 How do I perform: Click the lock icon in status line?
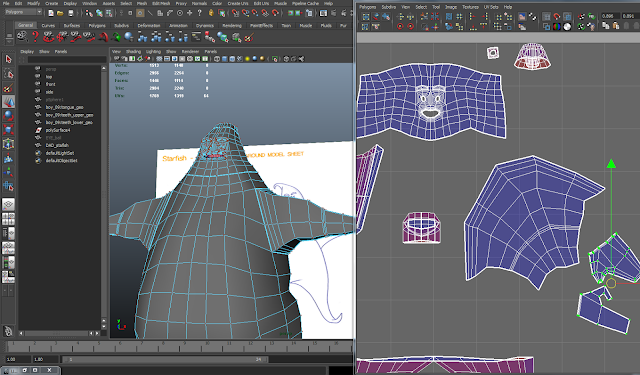pyautogui.click(x=211, y=13)
